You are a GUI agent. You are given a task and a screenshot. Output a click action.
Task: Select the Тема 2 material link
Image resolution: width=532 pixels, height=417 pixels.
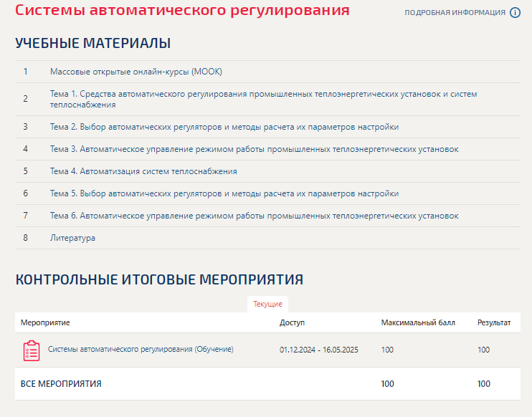224,127
